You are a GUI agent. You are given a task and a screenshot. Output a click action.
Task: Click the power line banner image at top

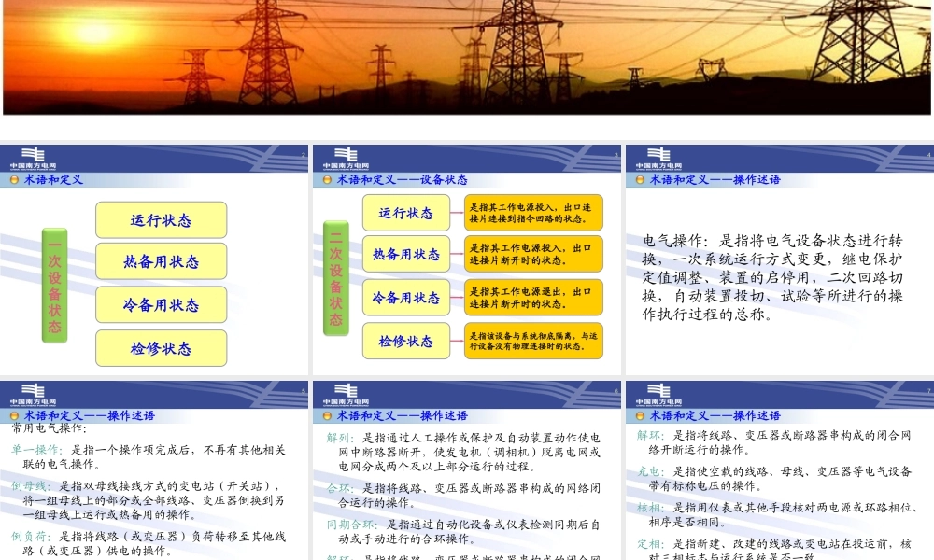point(467,56)
